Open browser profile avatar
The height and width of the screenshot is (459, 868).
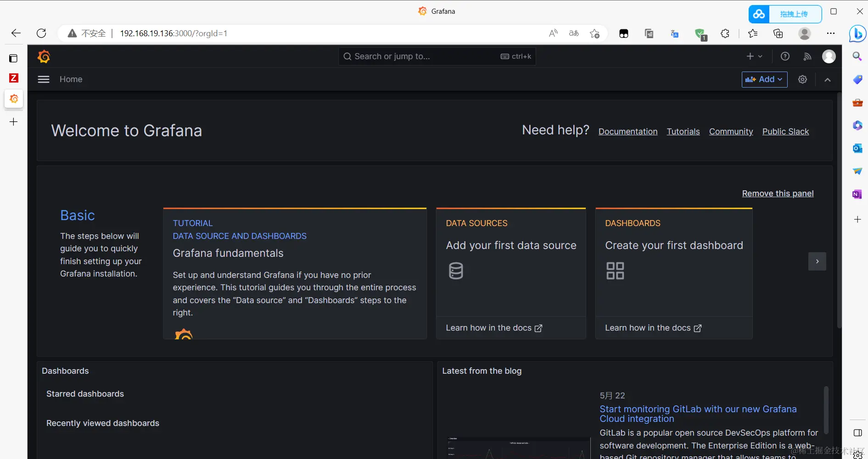pyautogui.click(x=804, y=33)
